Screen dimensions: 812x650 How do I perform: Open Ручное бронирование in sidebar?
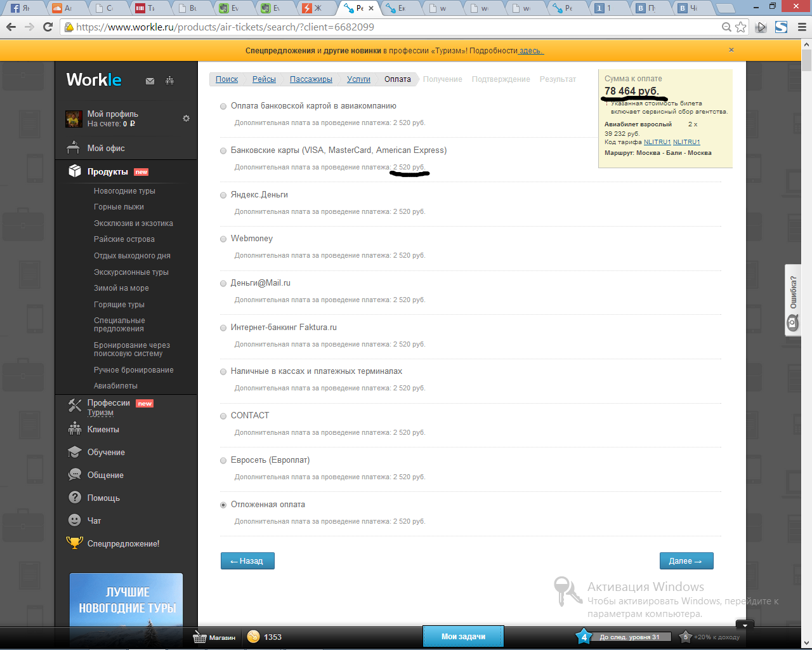pyautogui.click(x=133, y=370)
